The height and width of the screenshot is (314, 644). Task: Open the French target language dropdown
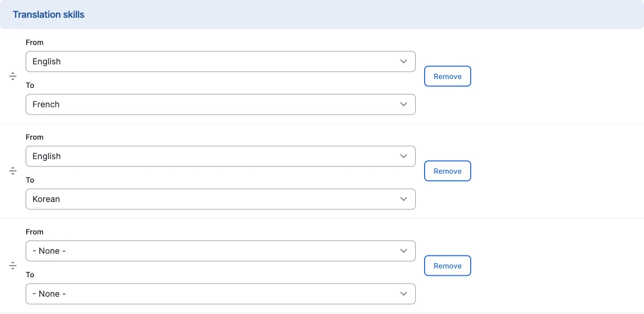click(220, 104)
